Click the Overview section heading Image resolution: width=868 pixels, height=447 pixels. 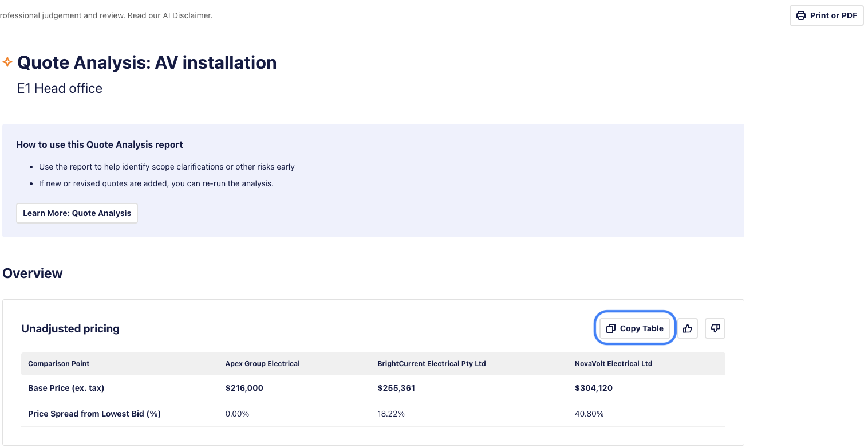click(33, 273)
